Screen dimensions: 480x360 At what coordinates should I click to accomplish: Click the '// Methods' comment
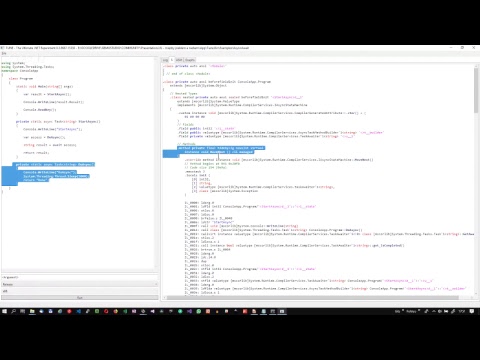pyautogui.click(x=186, y=144)
